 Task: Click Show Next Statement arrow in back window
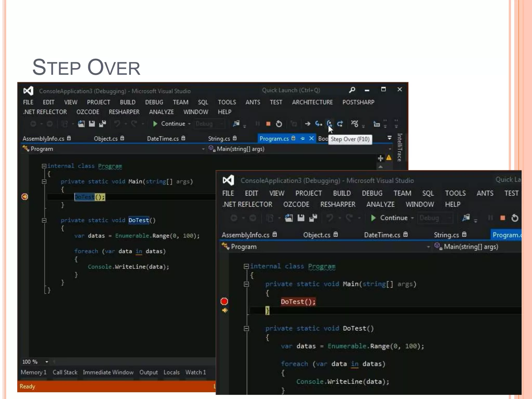[x=308, y=124]
